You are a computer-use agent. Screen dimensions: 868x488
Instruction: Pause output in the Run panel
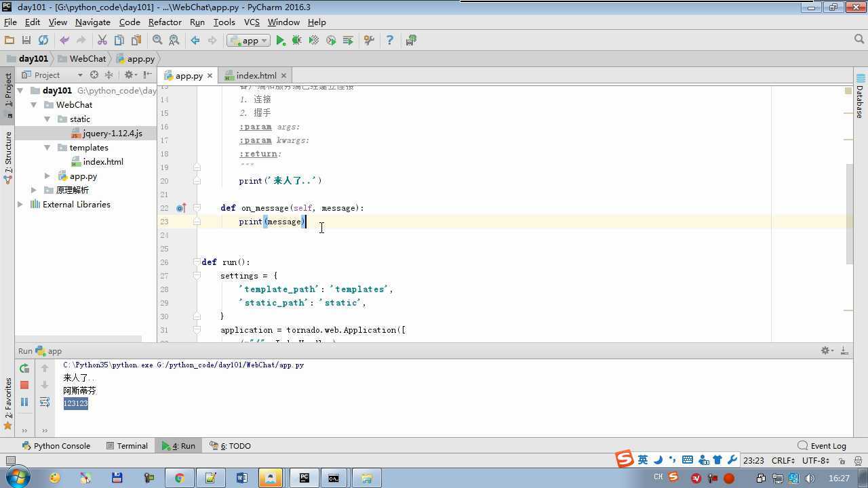coord(24,402)
